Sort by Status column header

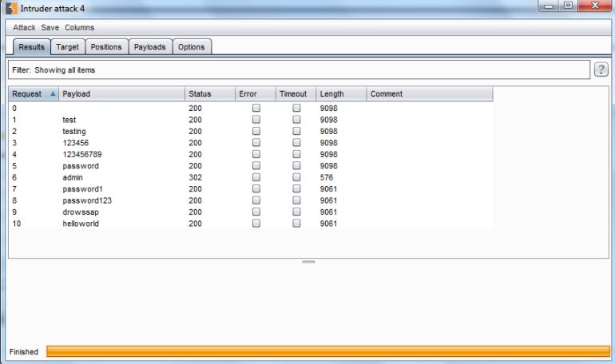[209, 94]
